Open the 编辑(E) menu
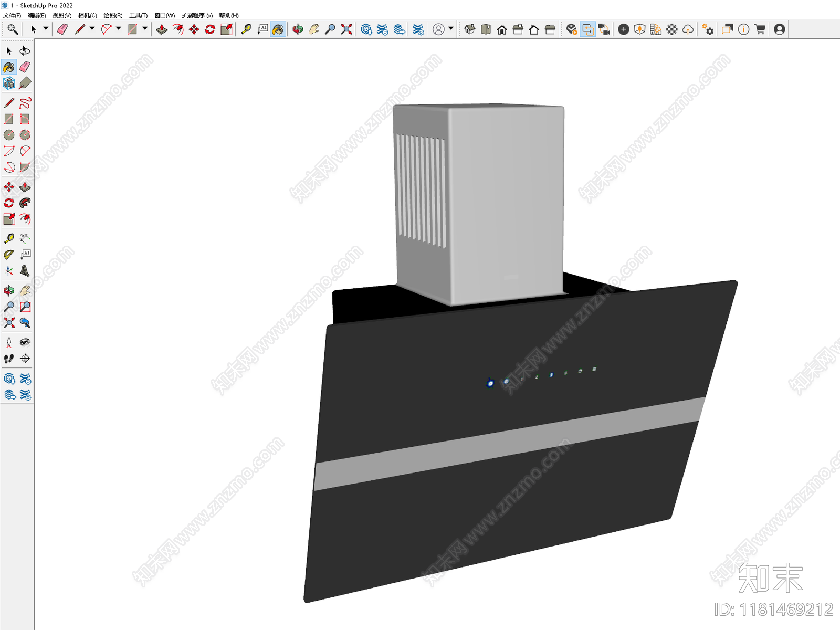 click(x=37, y=15)
